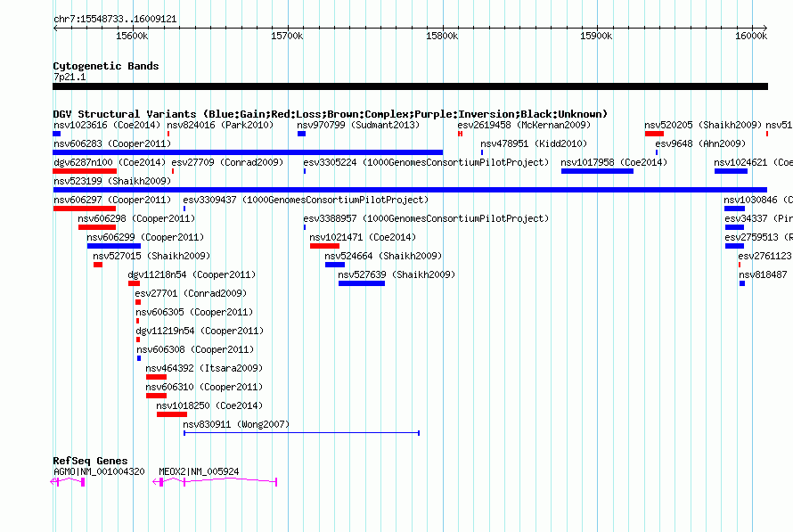Viewport: 793px width, 532px height.
Task: Click the esv3305224 variant label
Action: (x=426, y=162)
